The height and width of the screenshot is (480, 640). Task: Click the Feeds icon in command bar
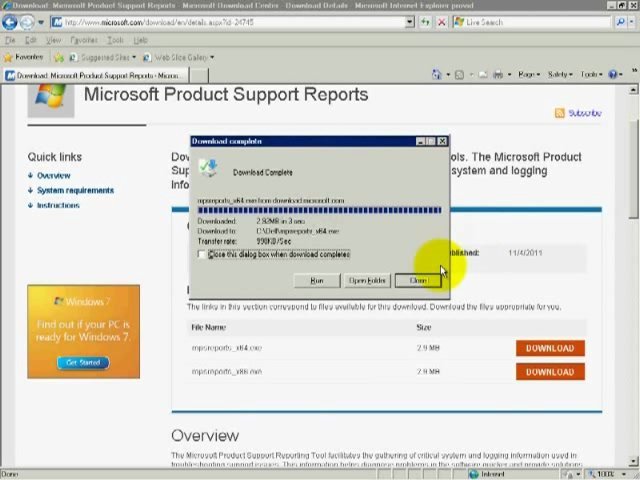pos(460,75)
